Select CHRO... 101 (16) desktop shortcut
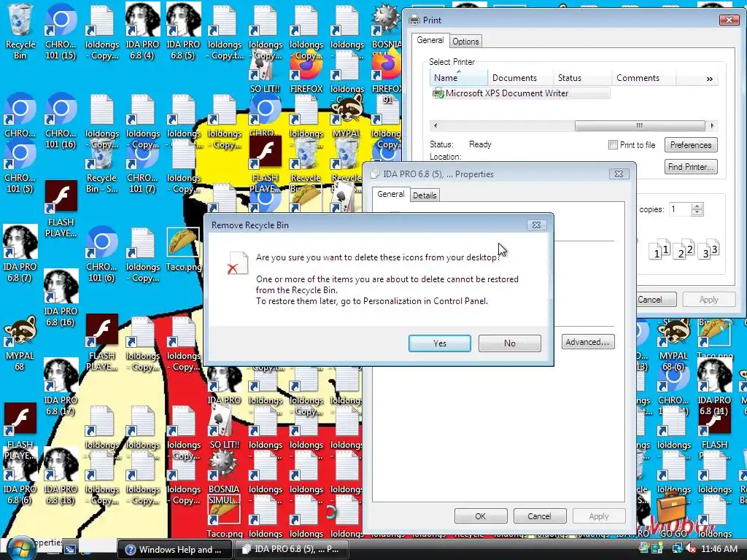The image size is (747, 560). [61, 121]
